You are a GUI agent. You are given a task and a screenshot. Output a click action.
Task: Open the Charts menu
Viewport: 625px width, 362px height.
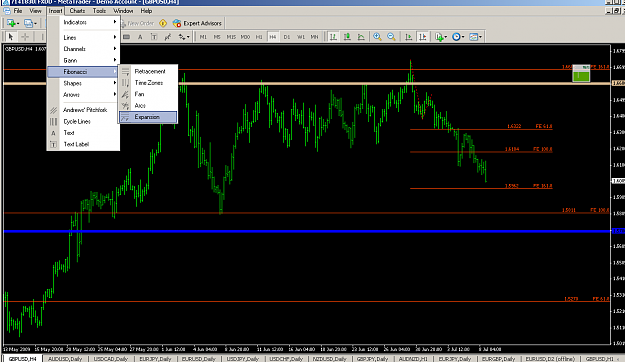(x=77, y=11)
